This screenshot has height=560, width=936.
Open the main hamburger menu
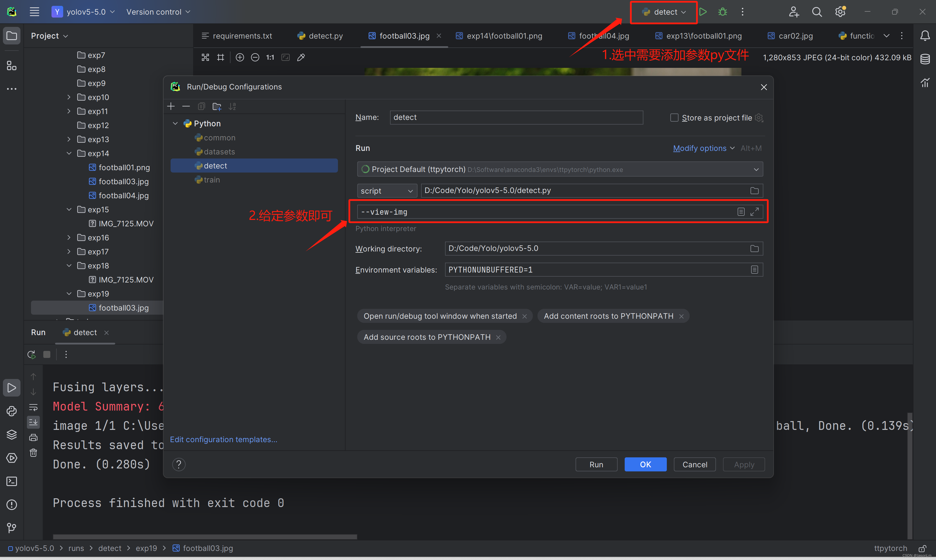34,12
